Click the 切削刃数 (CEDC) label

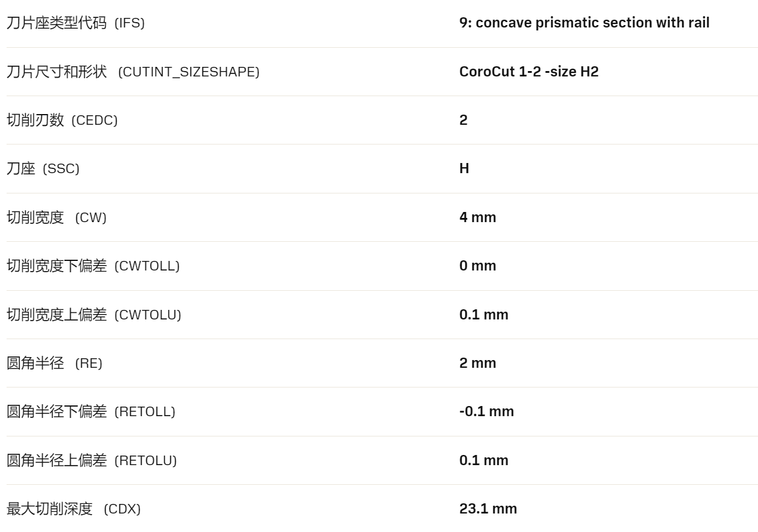[62, 121]
